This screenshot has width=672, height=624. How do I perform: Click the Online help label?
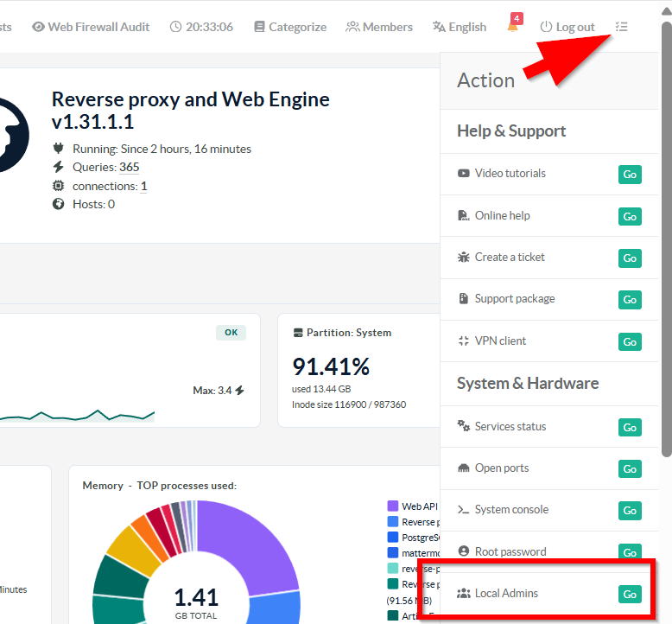(x=503, y=215)
